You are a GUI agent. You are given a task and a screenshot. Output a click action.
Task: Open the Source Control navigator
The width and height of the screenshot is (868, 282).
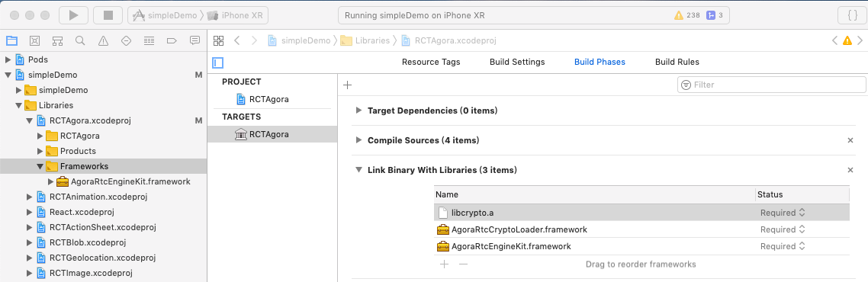coord(34,40)
